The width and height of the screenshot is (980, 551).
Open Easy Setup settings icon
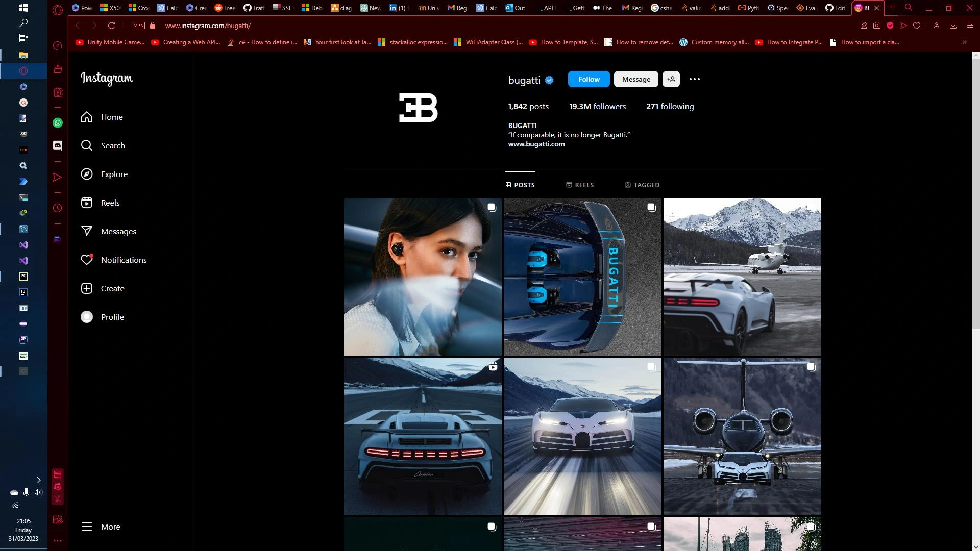pyautogui.click(x=970, y=26)
